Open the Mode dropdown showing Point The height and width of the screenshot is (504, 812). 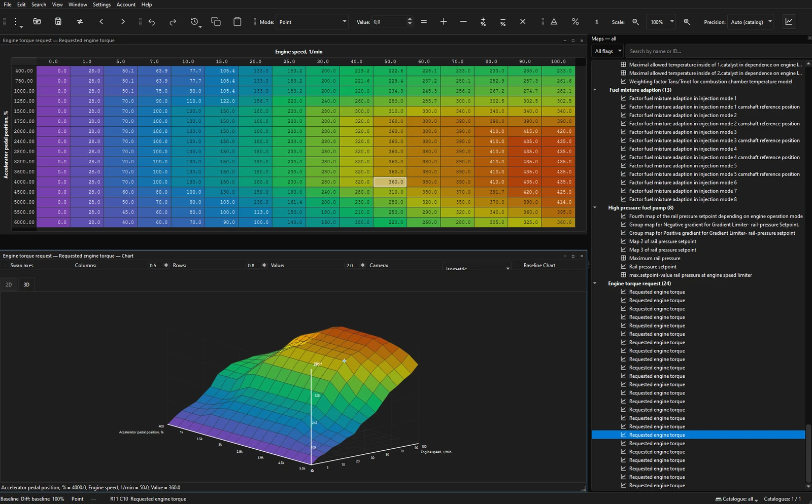(312, 22)
